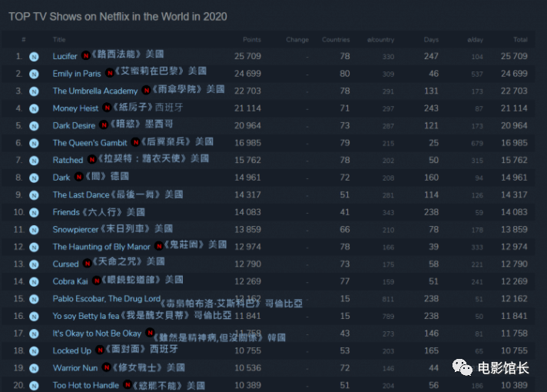The image size is (547, 392).
Task: Open the Dark Desire title link
Action: [74, 125]
